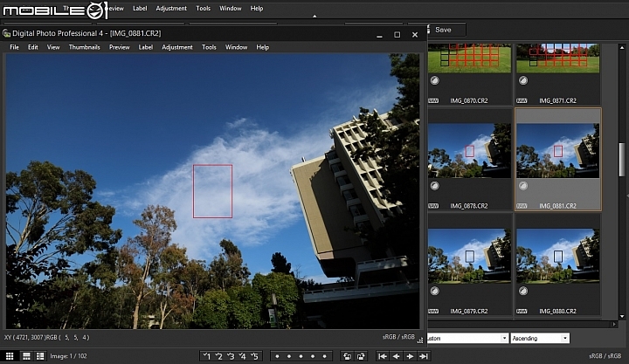
Task: Go to the previous image
Action: coord(396,356)
